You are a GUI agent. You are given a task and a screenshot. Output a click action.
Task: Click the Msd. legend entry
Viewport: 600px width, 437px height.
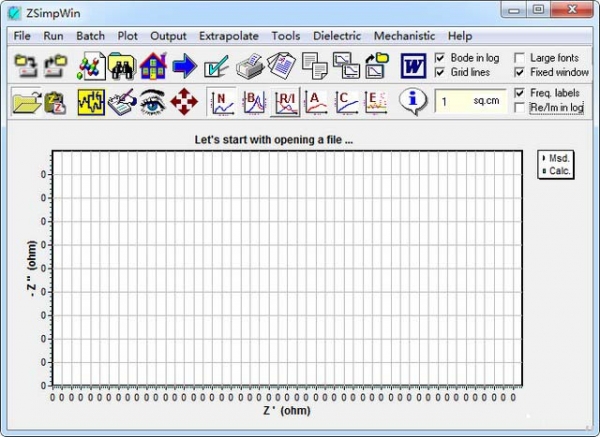(x=557, y=158)
